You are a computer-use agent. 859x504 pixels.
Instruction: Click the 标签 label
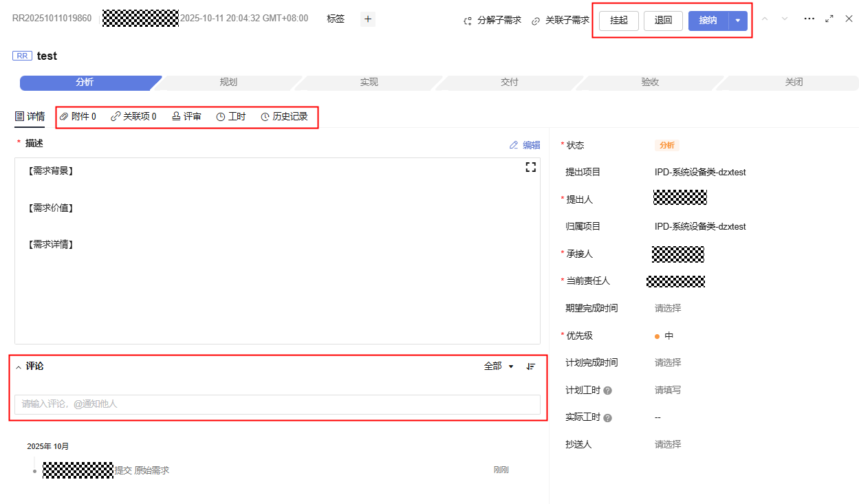(336, 19)
